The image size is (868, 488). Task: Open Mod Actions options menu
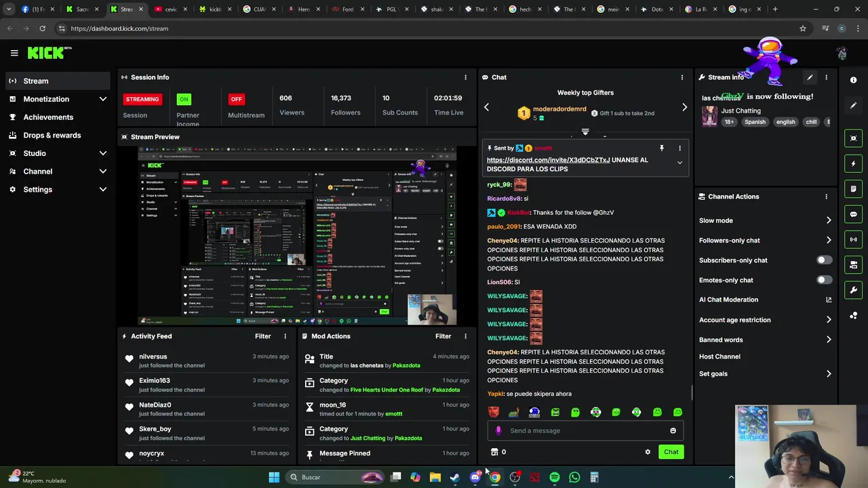pos(465,336)
